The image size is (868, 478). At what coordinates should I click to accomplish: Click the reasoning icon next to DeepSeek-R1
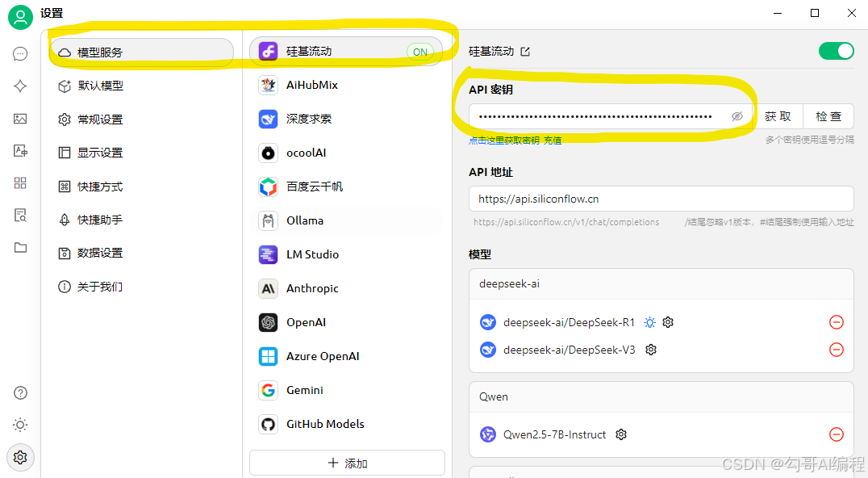coord(650,322)
